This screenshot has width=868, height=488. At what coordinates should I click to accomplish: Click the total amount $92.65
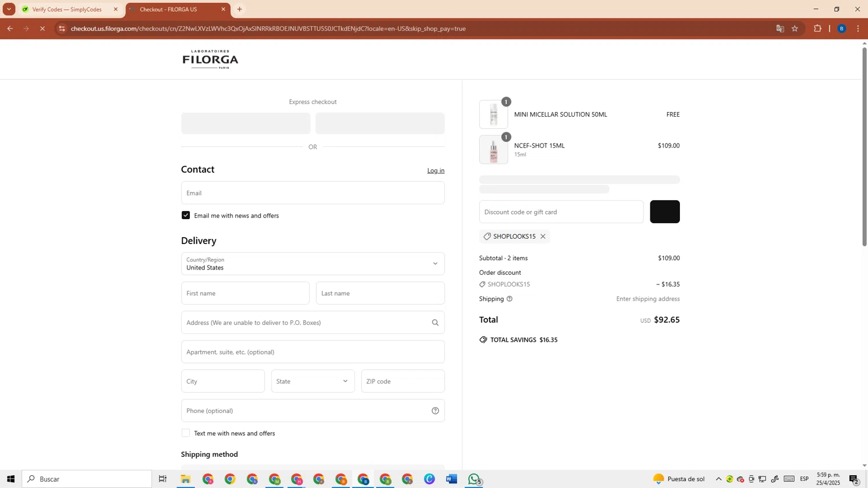667,320
